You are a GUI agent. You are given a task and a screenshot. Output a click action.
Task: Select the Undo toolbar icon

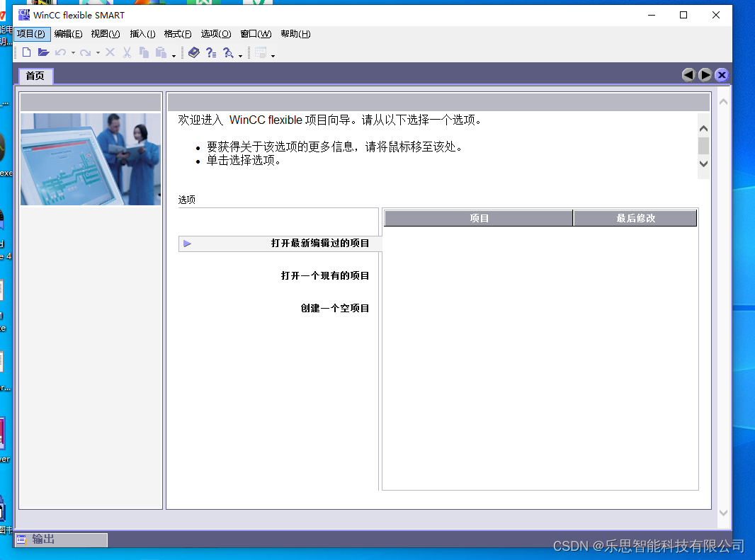click(59, 52)
